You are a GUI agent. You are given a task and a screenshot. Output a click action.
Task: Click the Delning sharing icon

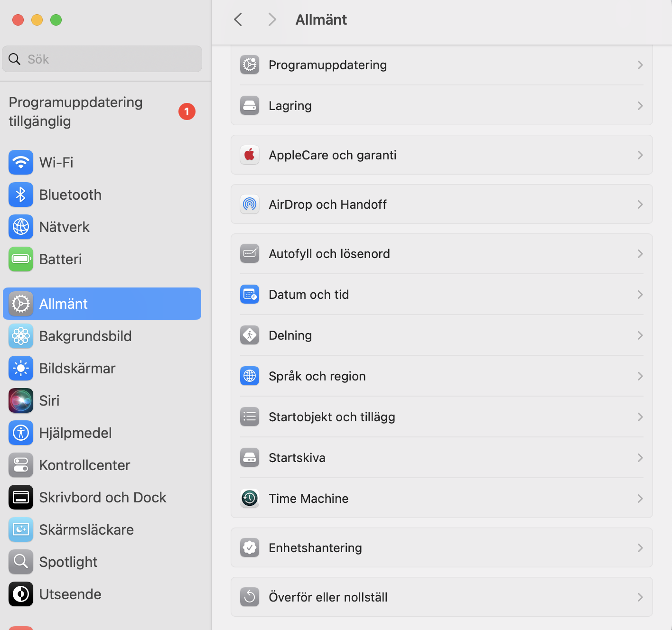pyautogui.click(x=250, y=335)
